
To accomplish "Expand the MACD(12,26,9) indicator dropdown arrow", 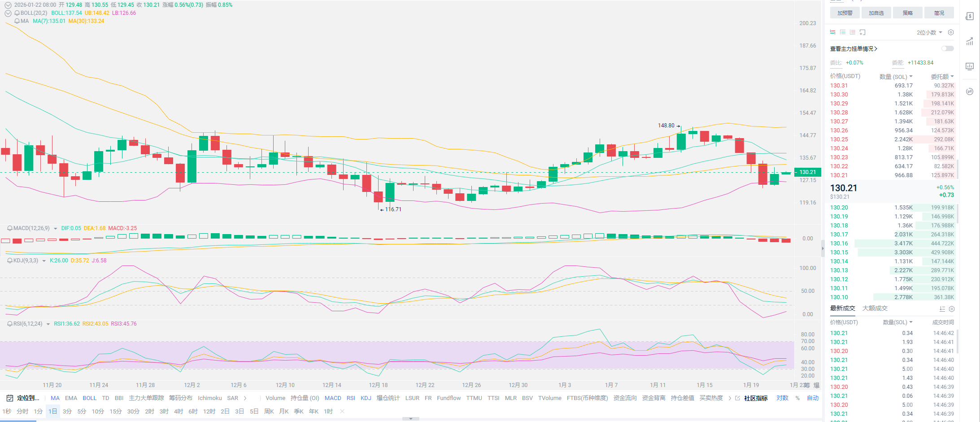I will (x=56, y=229).
